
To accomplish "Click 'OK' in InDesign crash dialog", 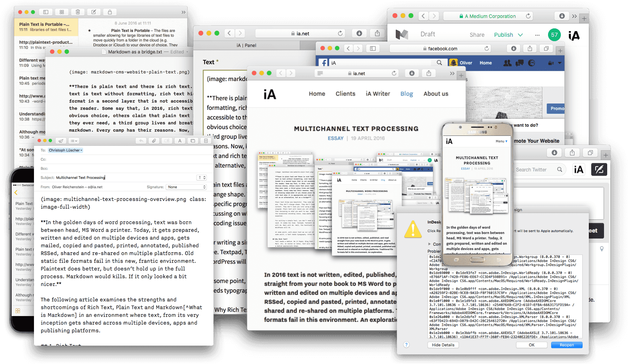I will (x=532, y=345).
